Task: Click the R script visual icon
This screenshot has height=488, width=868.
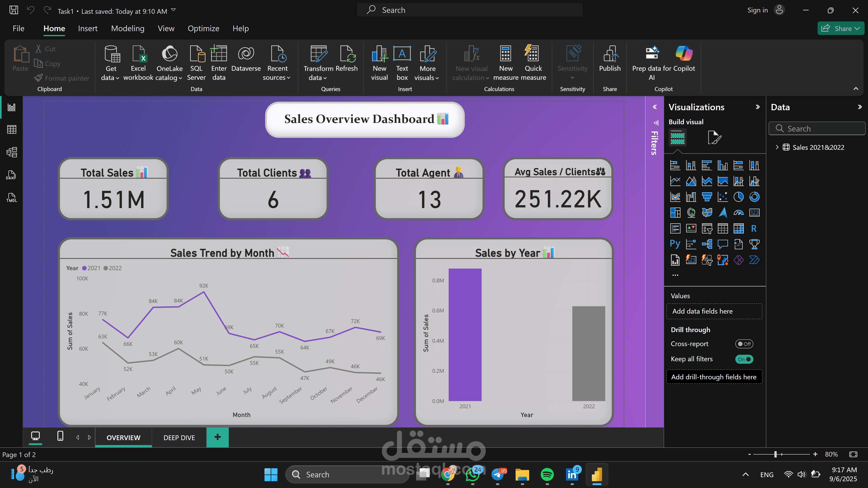Action: pyautogui.click(x=754, y=229)
